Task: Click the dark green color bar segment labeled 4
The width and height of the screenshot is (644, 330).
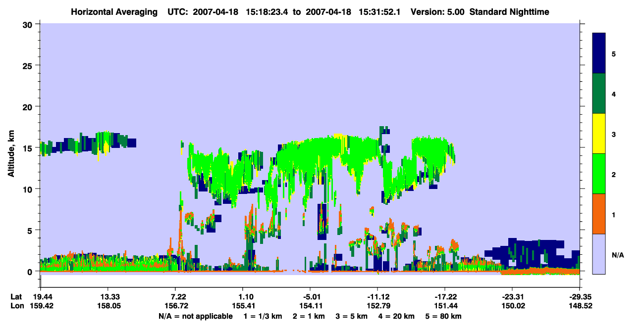Action: (599, 94)
